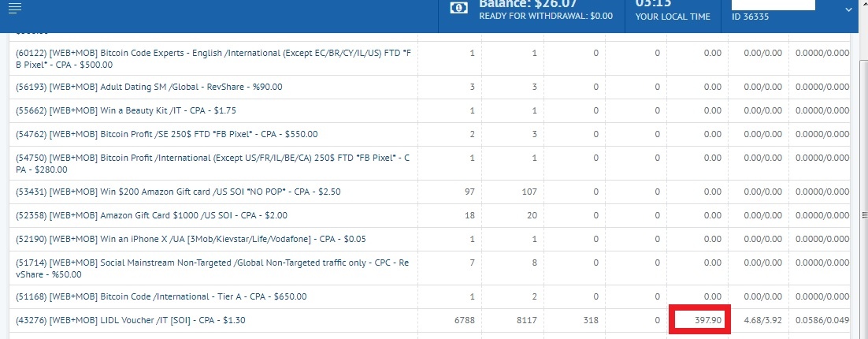
Task: Open the Bitcoin Code Experts offer
Action: [x=213, y=58]
